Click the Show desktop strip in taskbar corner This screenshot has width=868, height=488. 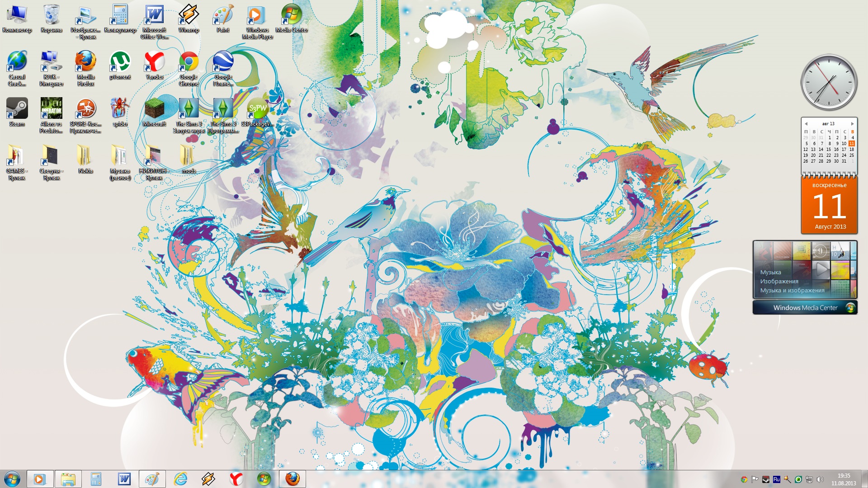pyautogui.click(x=864, y=479)
